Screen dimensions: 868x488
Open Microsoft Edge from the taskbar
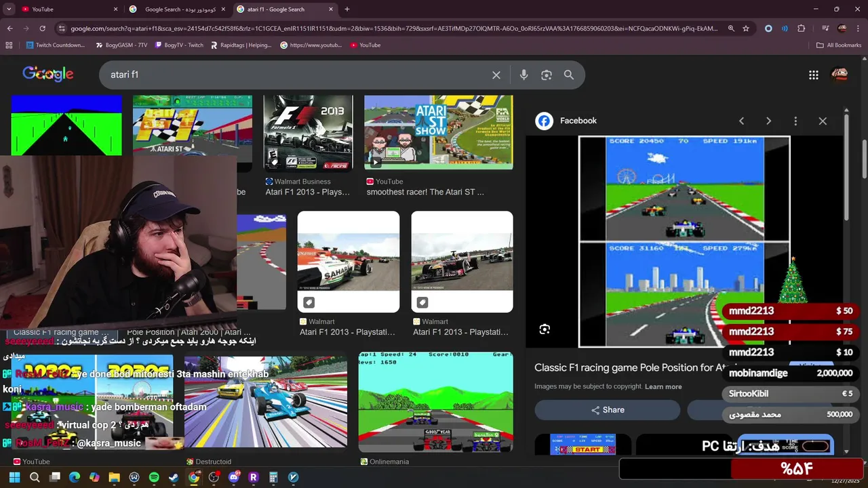[x=75, y=477]
